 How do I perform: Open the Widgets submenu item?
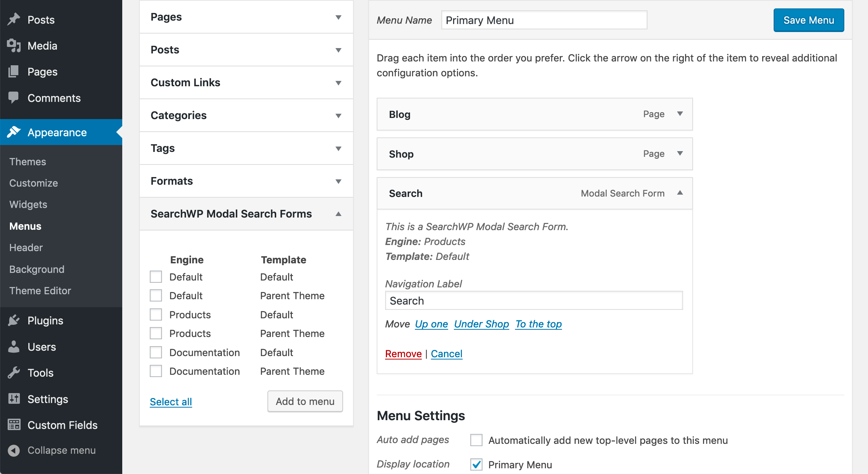click(28, 204)
